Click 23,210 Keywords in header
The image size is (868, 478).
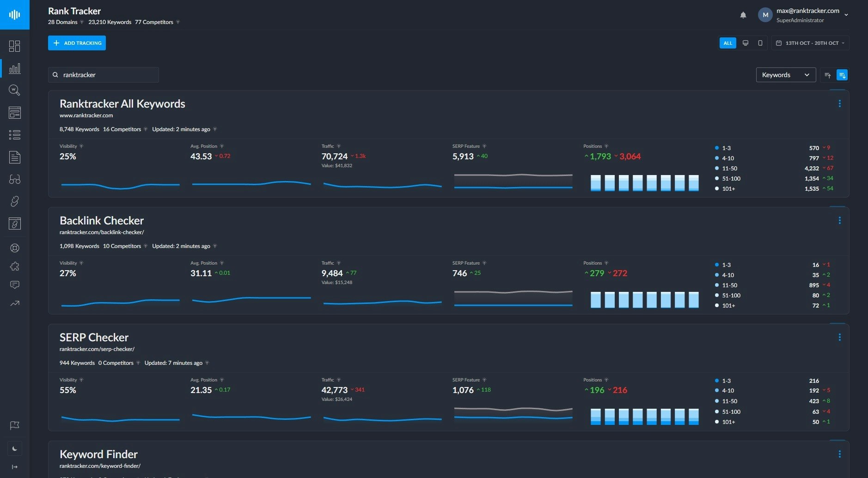pyautogui.click(x=110, y=22)
